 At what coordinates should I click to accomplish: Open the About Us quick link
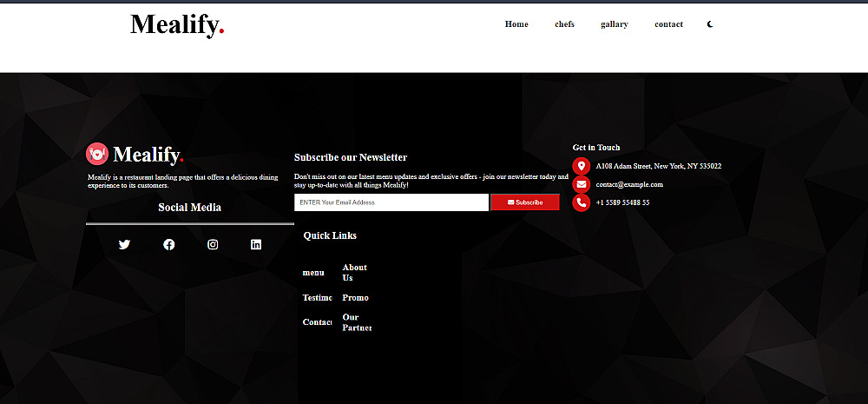point(355,272)
